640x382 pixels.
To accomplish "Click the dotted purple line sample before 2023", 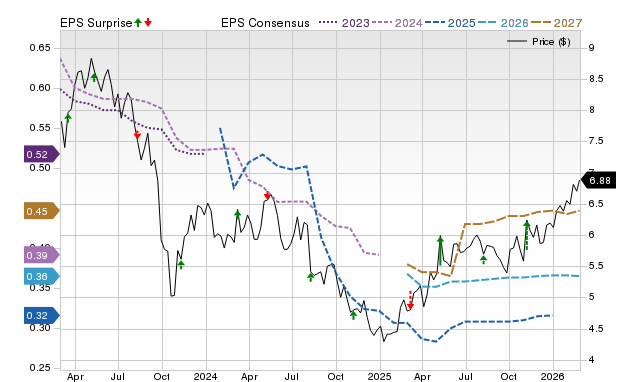I will pos(328,23).
